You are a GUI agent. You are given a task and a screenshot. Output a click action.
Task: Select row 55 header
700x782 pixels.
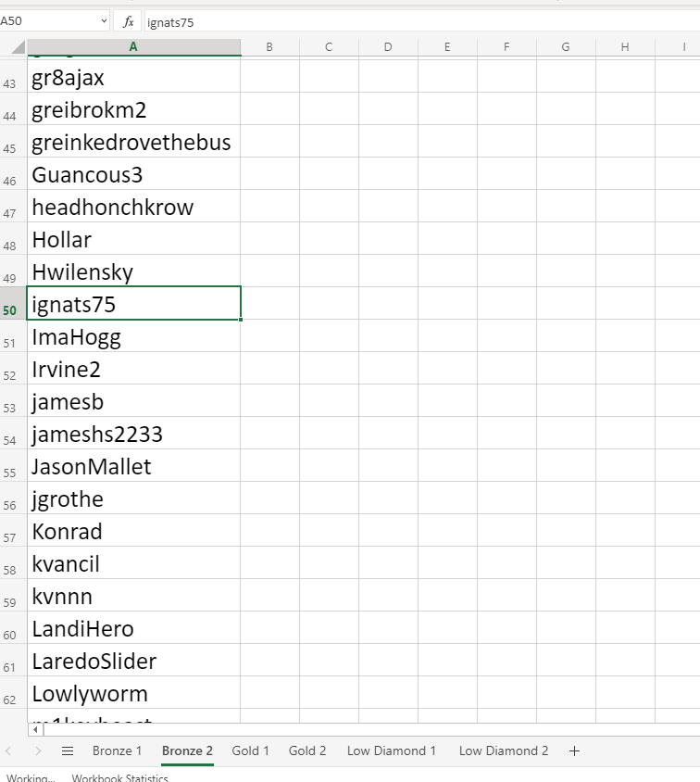click(11, 472)
